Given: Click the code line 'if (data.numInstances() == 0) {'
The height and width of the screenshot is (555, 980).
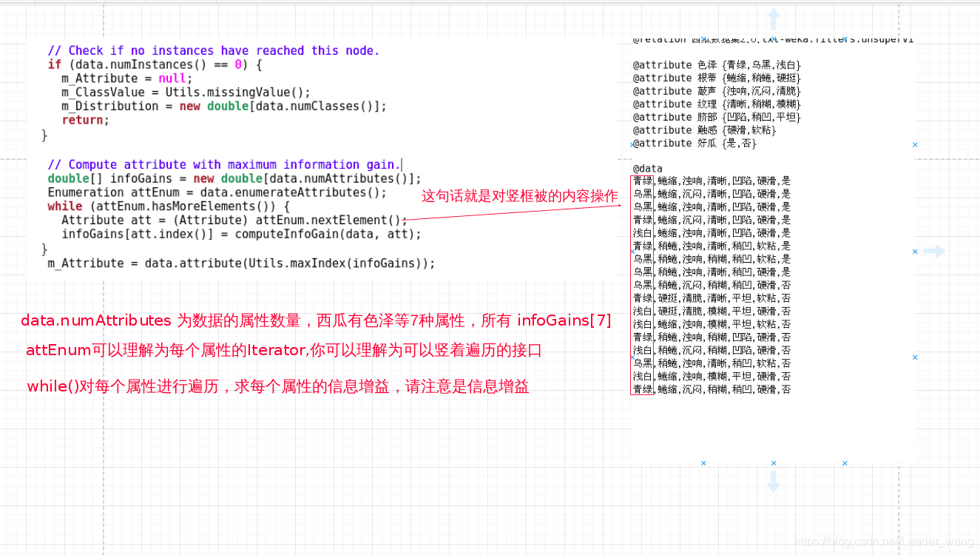Looking at the screenshot, I should 155,64.
